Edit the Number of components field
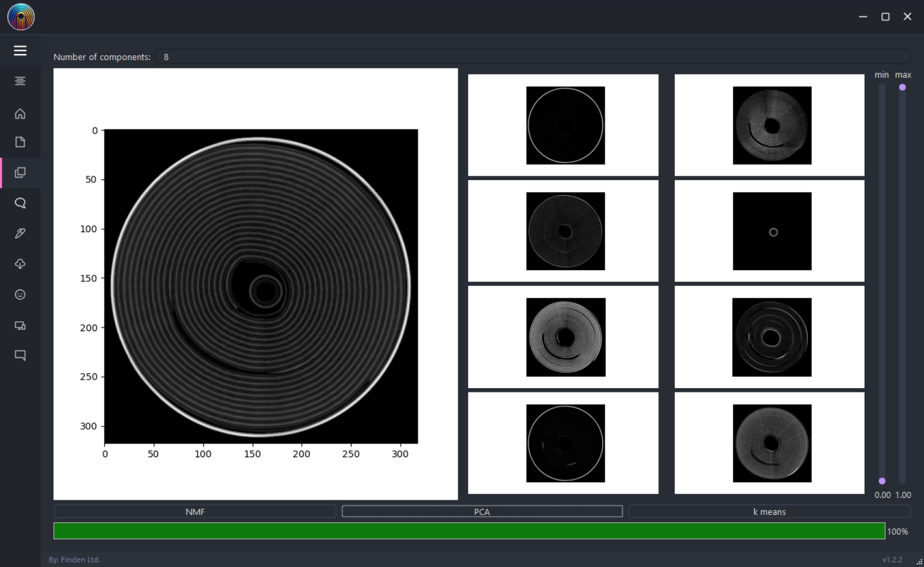The height and width of the screenshot is (567, 924). (533, 57)
